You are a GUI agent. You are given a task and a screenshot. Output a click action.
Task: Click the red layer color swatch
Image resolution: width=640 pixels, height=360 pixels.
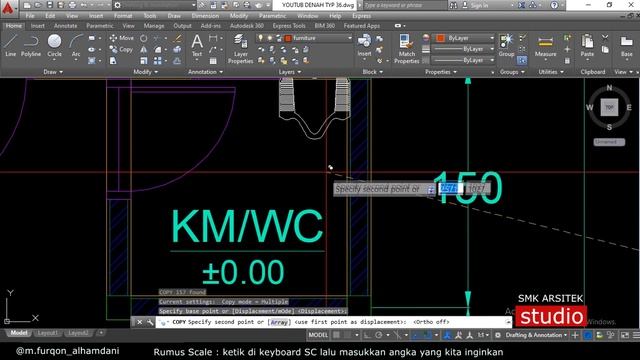pos(288,38)
